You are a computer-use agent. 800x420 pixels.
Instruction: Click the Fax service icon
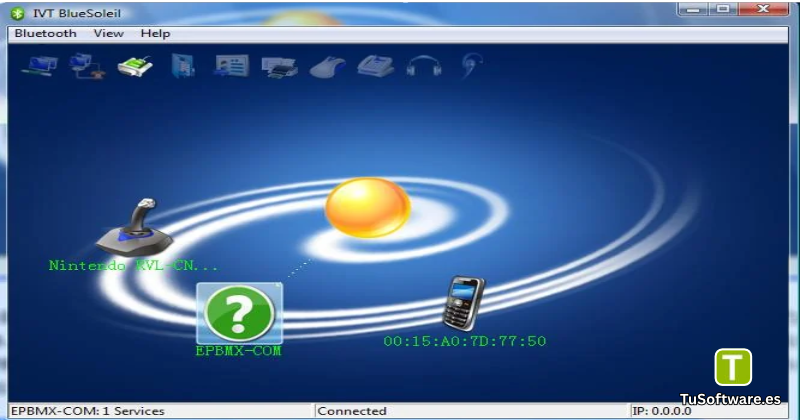[x=376, y=66]
